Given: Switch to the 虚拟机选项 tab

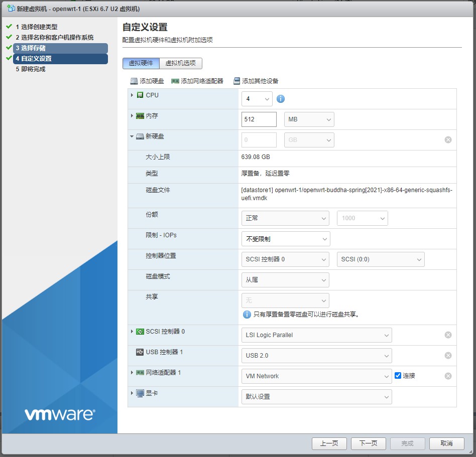Looking at the screenshot, I should click(x=181, y=63).
